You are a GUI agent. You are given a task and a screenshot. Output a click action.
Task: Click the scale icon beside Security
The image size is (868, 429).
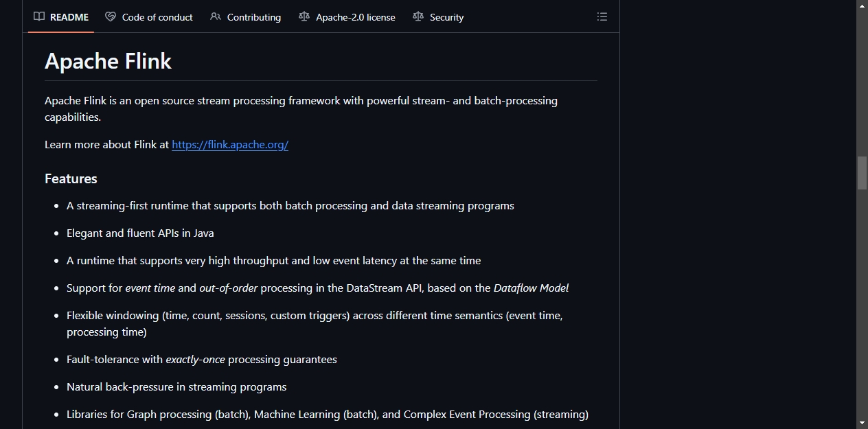(x=418, y=16)
